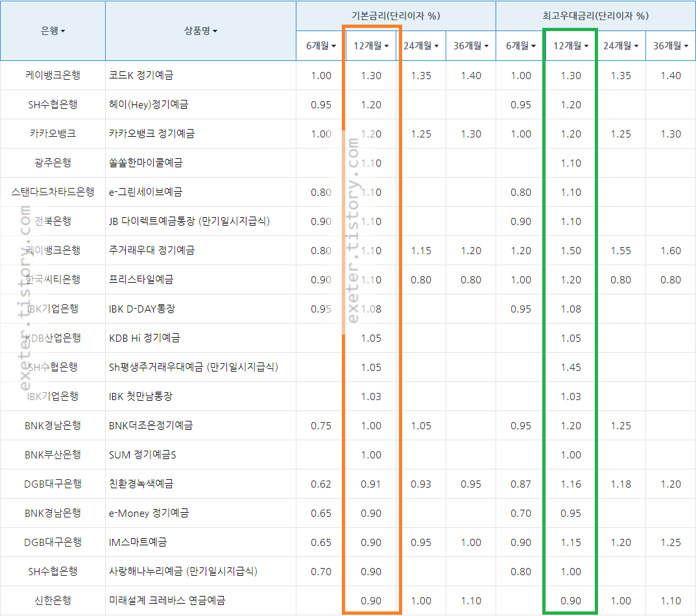Select product IBK 첫만남통장
The image size is (696, 616).
point(140,396)
